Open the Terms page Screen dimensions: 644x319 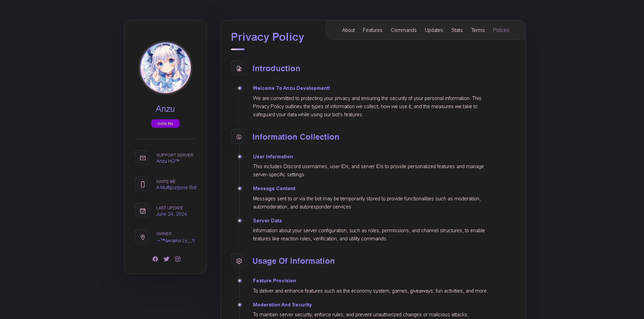(477, 30)
